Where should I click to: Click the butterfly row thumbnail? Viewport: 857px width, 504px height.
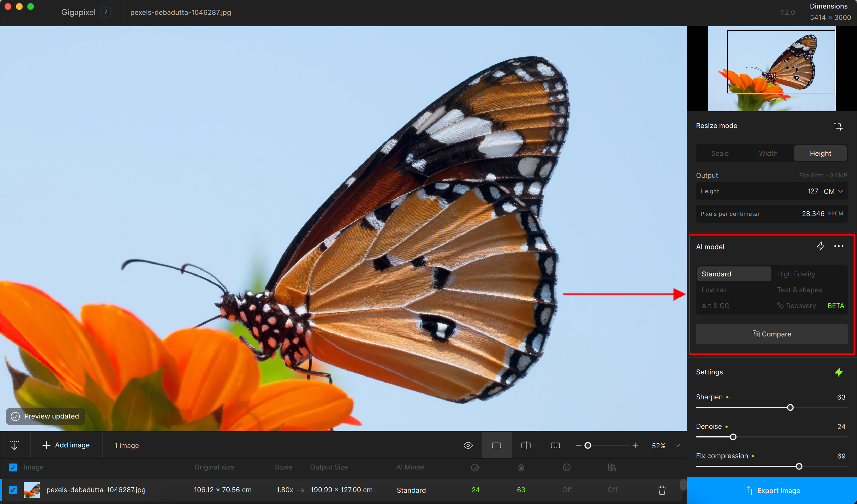(x=32, y=490)
